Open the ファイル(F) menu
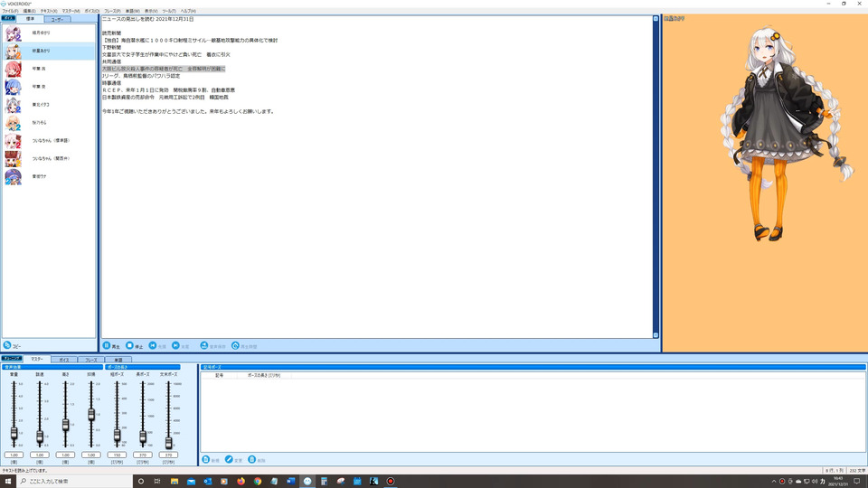Screen dimensions: 868x488 10,11
